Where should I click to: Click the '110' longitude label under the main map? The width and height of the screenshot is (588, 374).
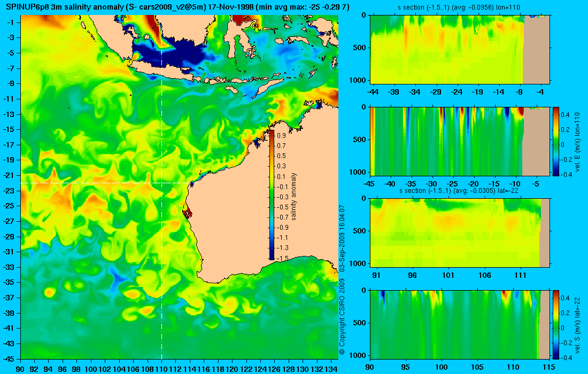(x=161, y=369)
